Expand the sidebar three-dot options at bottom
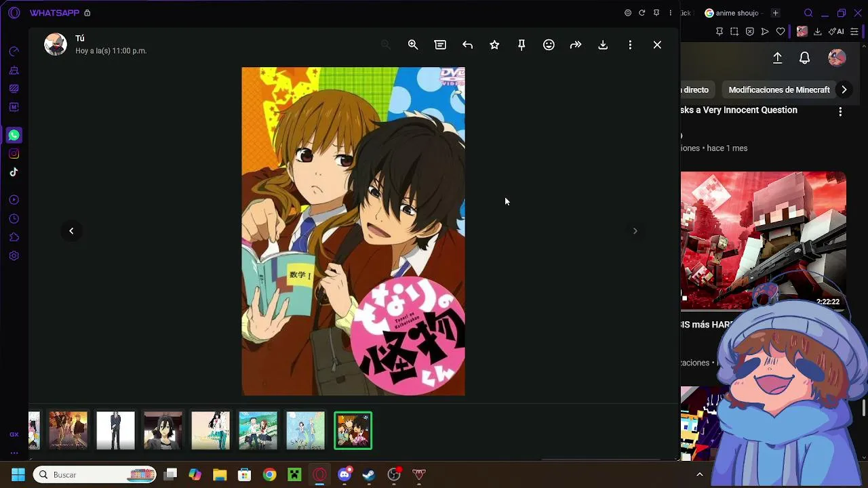The width and height of the screenshot is (868, 488). pyautogui.click(x=14, y=453)
